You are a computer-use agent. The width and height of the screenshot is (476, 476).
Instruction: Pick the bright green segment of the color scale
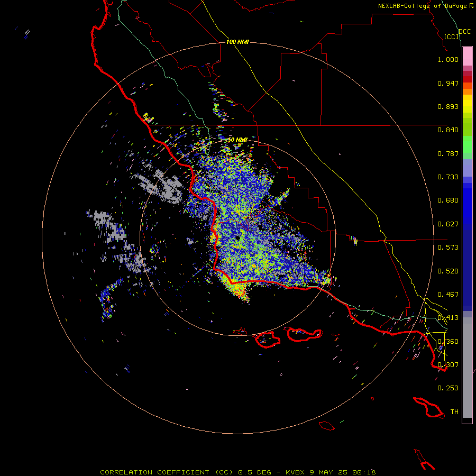click(467, 144)
